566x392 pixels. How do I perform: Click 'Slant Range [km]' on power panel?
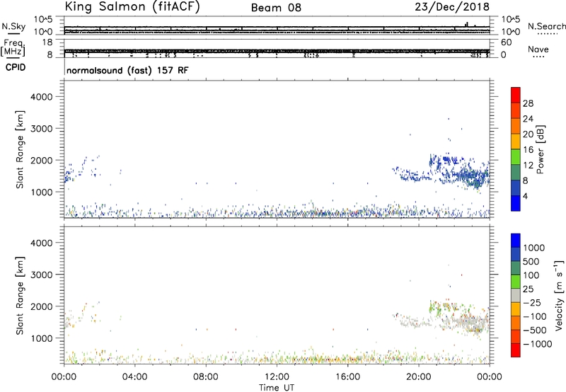point(20,149)
